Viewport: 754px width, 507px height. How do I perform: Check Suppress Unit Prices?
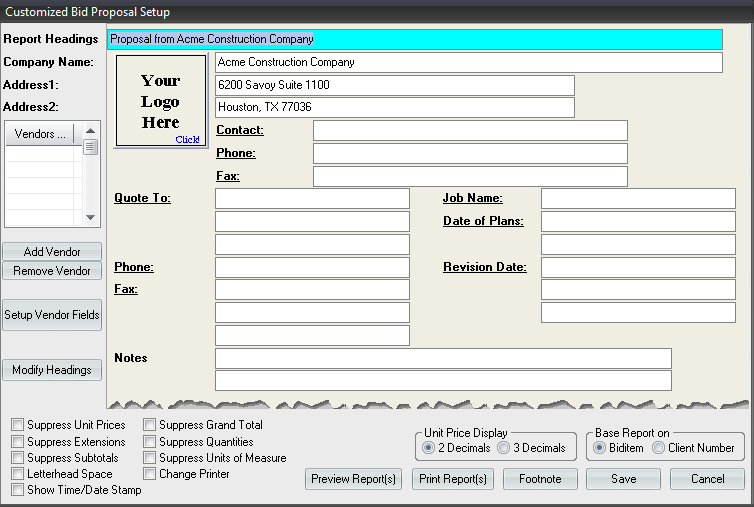(17, 424)
